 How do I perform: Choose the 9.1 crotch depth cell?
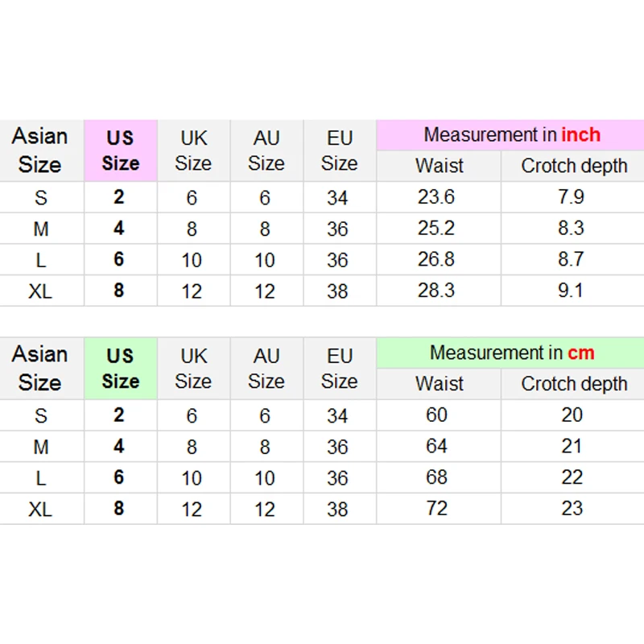(571, 291)
